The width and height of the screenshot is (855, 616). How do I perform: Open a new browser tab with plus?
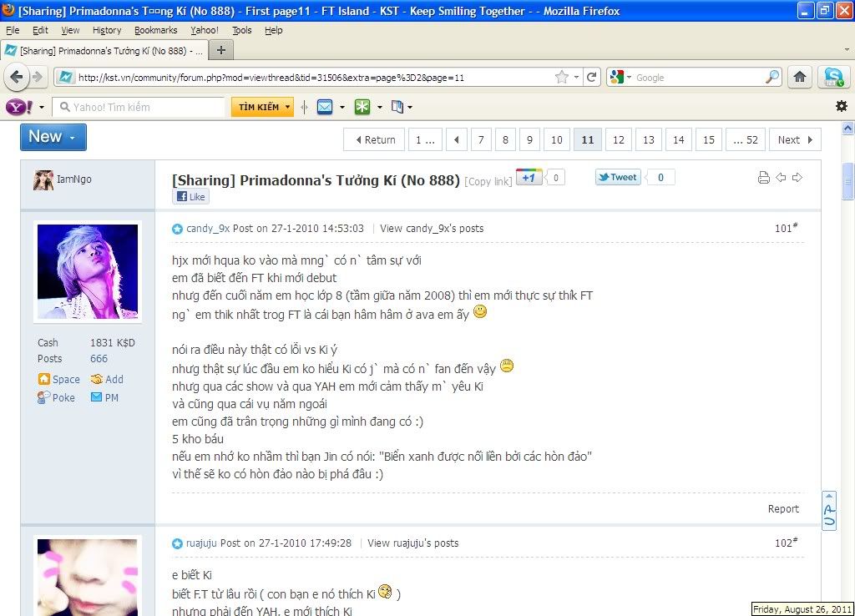tap(220, 50)
